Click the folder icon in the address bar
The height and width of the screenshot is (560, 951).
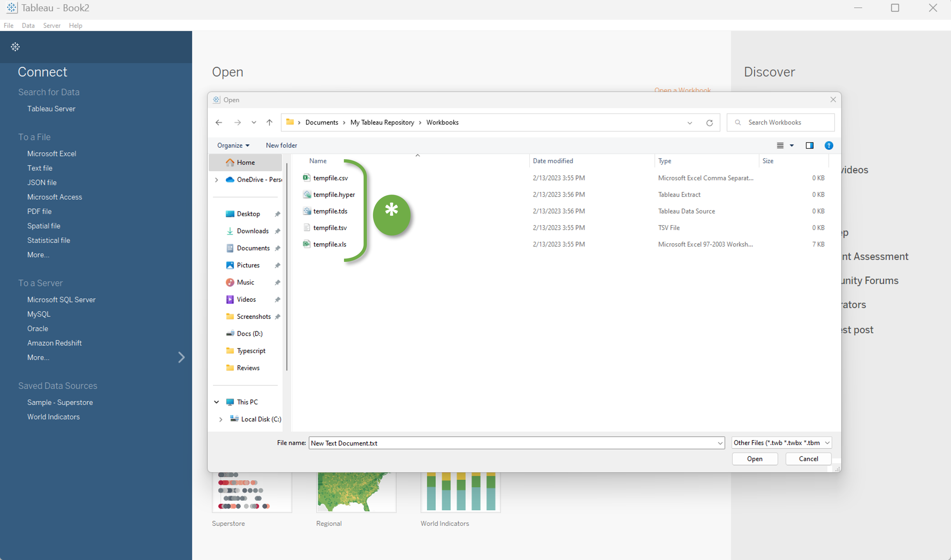tap(290, 122)
